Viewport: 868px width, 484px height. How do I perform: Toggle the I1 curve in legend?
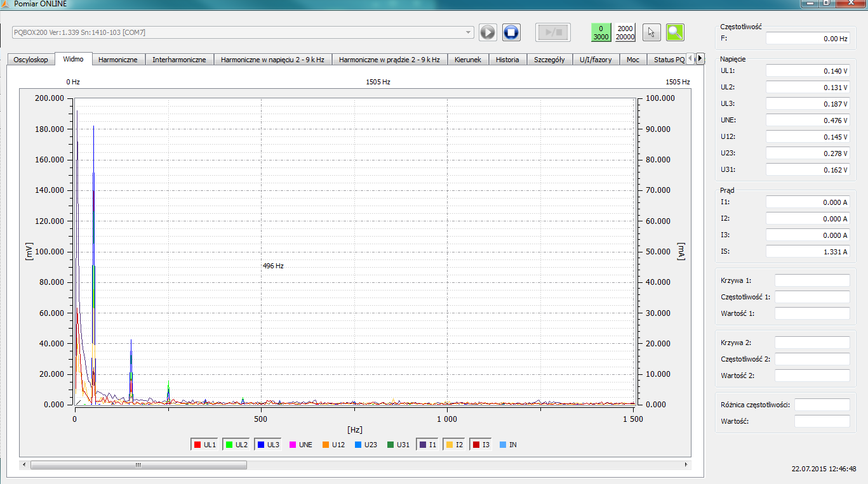pos(428,445)
